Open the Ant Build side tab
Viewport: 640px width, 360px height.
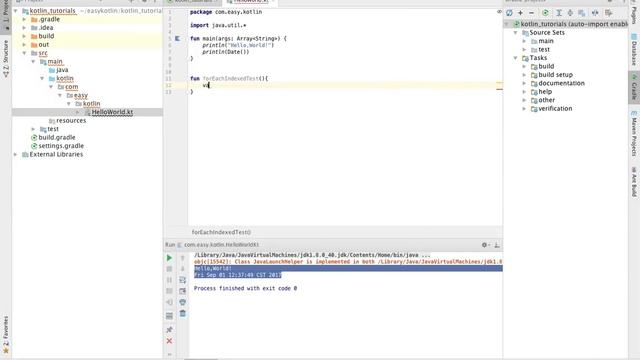coord(634,182)
